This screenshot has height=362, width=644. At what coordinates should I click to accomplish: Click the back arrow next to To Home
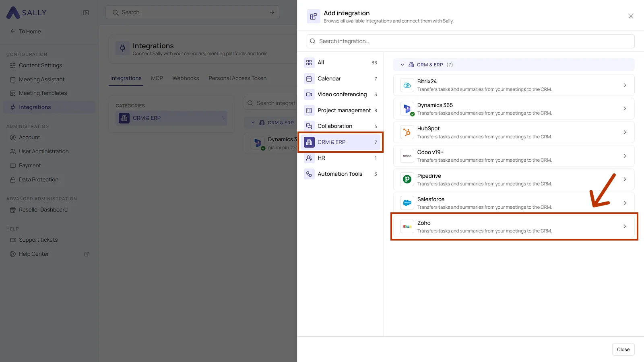point(12,31)
